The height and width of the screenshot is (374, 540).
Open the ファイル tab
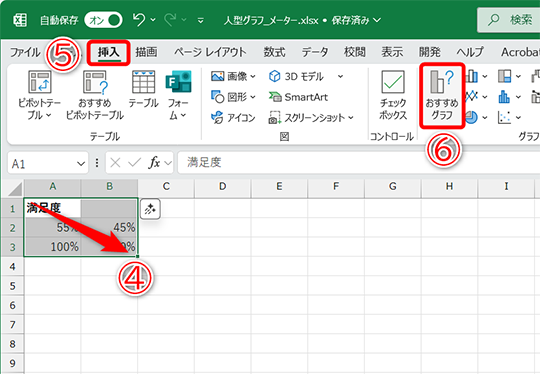tap(25, 52)
